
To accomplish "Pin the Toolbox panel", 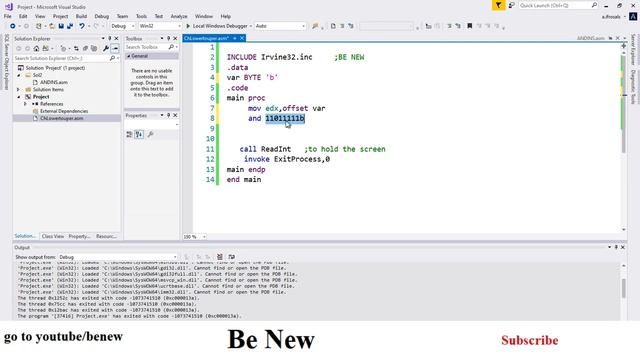I will [168, 38].
